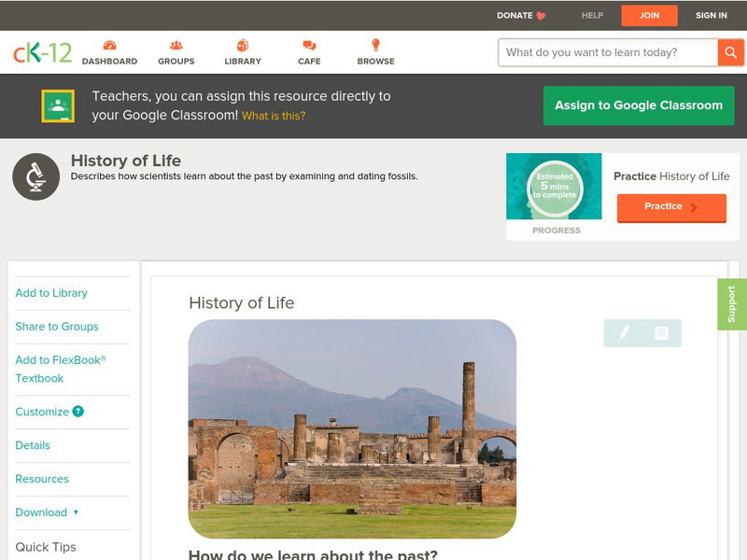Click the estimated time progress circle

pos(556,189)
